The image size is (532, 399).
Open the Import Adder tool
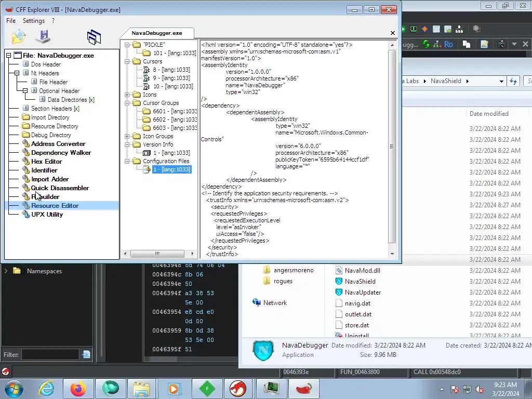pos(50,179)
